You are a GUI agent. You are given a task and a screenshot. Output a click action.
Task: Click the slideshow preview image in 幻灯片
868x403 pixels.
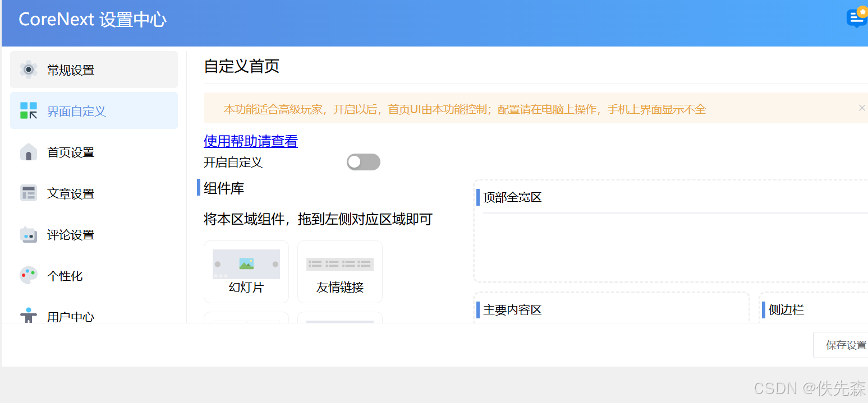click(246, 264)
